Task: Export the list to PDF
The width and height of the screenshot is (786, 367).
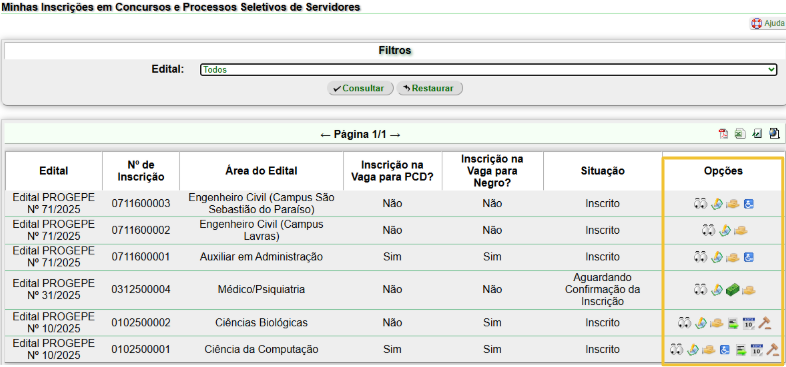Action: (x=723, y=134)
